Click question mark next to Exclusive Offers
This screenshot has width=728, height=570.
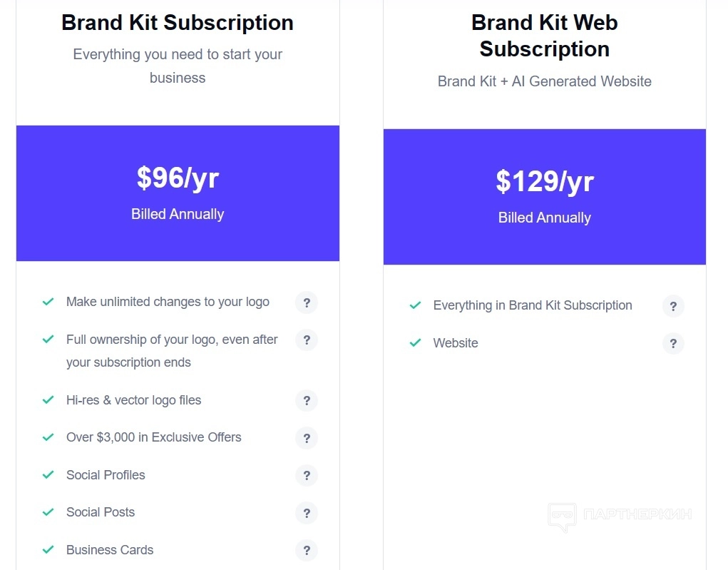point(307,438)
